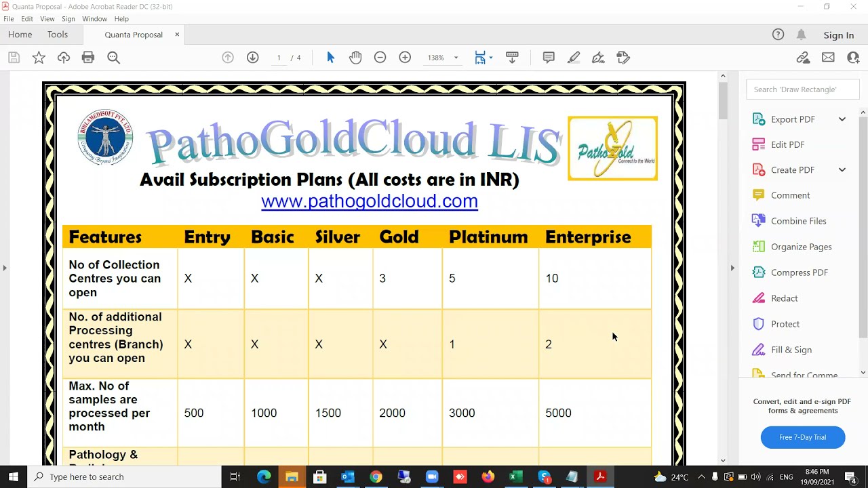Follow the www.pathogoldcloud.com link
This screenshot has height=488, width=868.
[x=370, y=201]
